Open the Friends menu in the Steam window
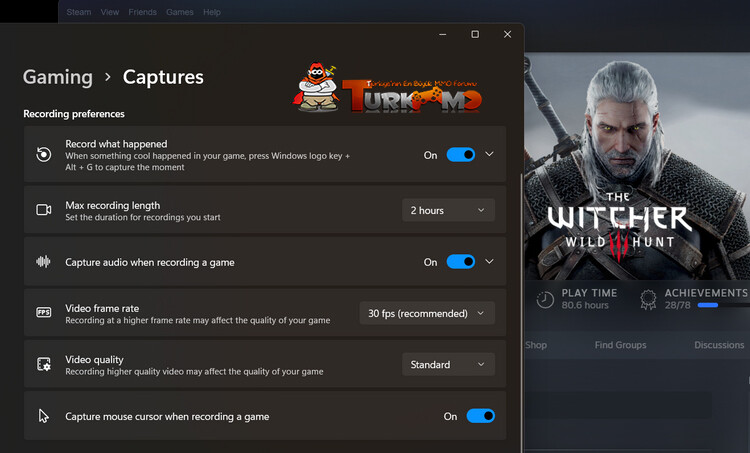 [142, 12]
